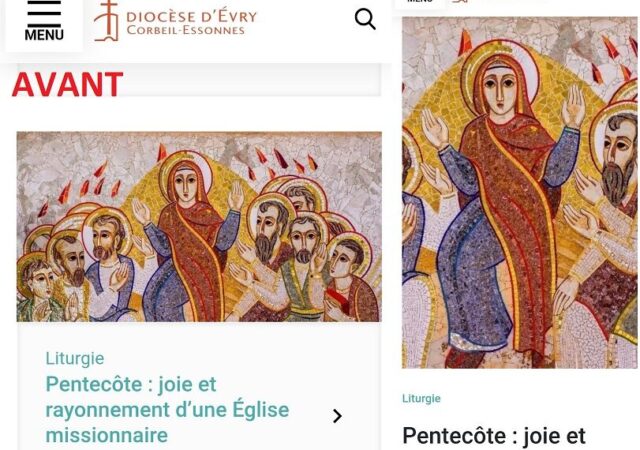The image size is (640, 450).
Task: Expand the article with the right chevron arrow
Action: (x=337, y=416)
